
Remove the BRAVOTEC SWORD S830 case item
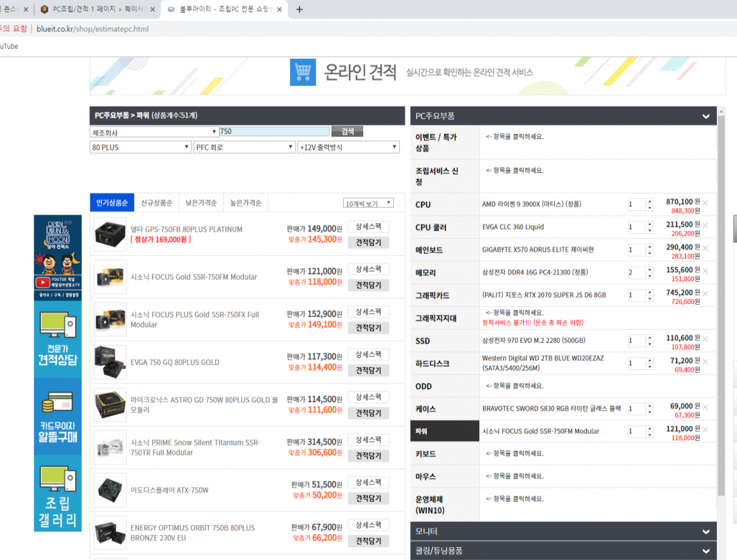705,407
